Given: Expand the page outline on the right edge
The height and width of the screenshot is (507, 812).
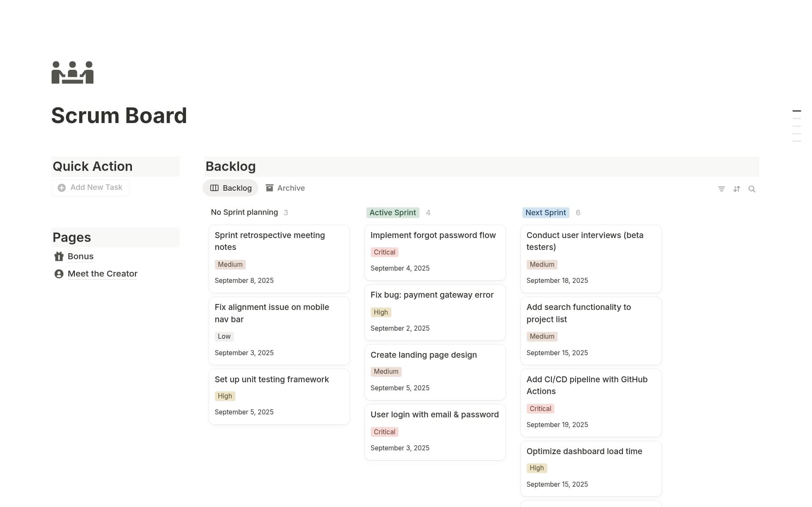Looking at the screenshot, I should point(797,124).
